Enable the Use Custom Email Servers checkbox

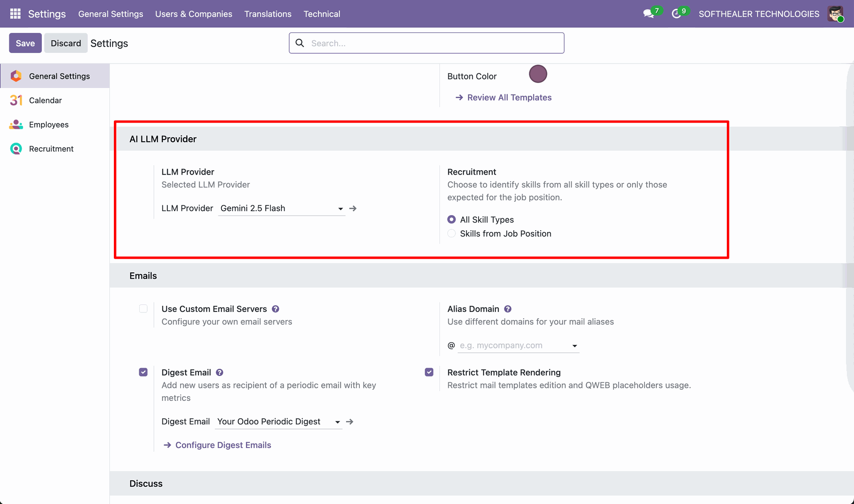pyautogui.click(x=143, y=309)
